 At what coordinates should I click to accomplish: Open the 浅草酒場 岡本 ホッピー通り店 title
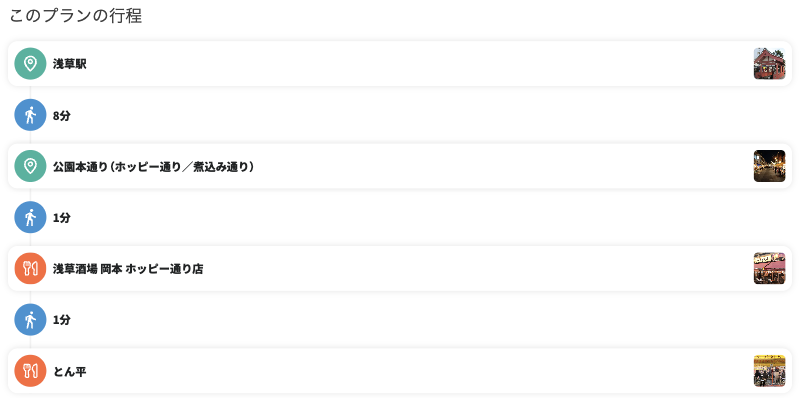(x=128, y=269)
